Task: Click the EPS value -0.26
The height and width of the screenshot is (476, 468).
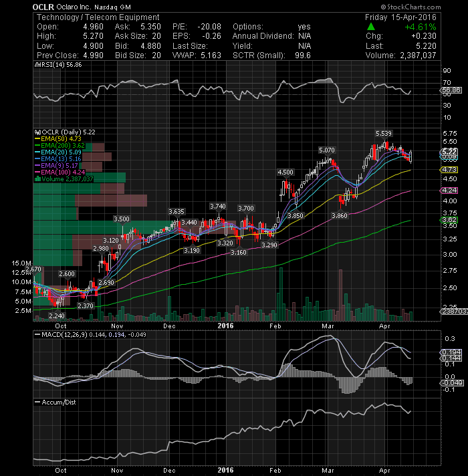Action: tap(211, 36)
